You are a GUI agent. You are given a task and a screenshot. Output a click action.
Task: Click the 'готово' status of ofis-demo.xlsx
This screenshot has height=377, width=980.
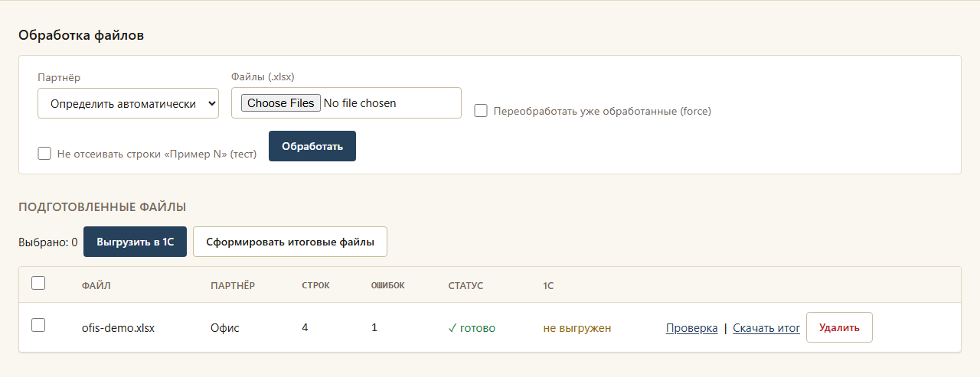pos(472,328)
